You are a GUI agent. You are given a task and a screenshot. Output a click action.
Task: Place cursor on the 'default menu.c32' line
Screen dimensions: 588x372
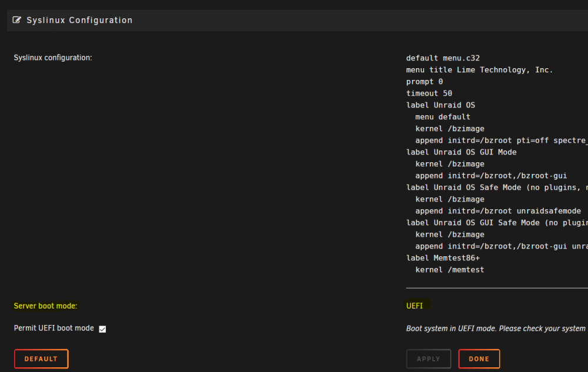pyautogui.click(x=443, y=58)
